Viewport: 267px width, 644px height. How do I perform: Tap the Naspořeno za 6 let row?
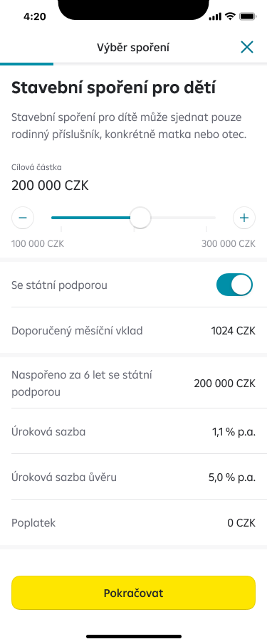click(134, 384)
